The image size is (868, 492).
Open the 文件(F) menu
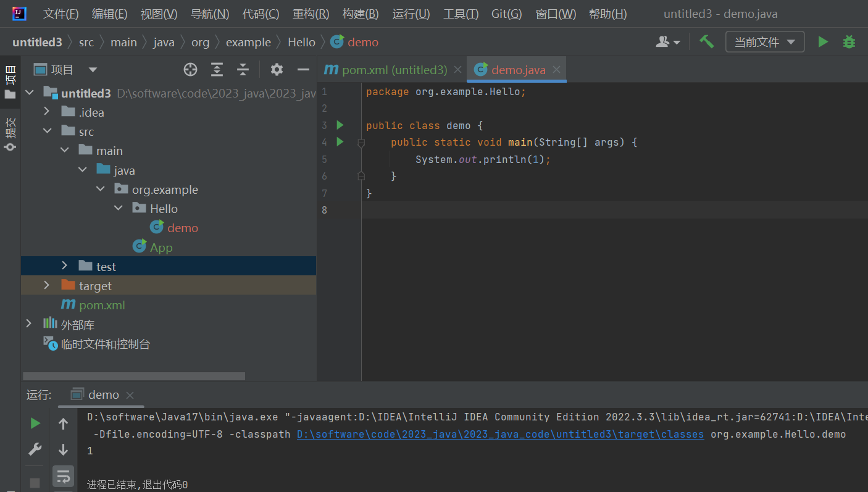point(61,14)
